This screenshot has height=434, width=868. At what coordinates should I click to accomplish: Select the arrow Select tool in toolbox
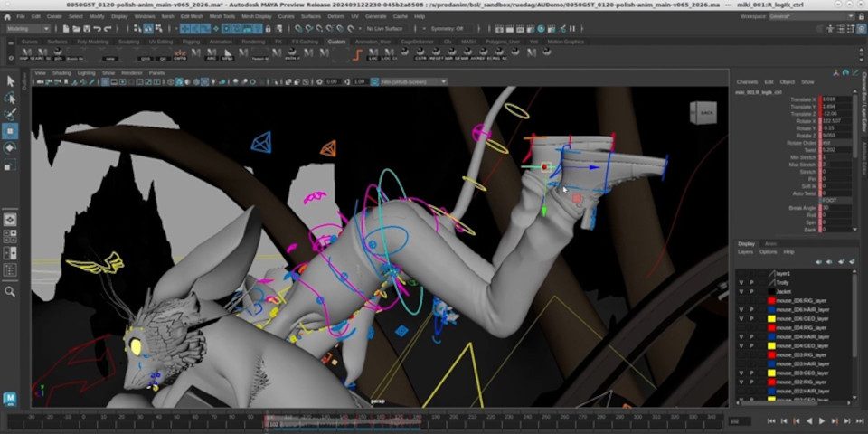pyautogui.click(x=10, y=80)
